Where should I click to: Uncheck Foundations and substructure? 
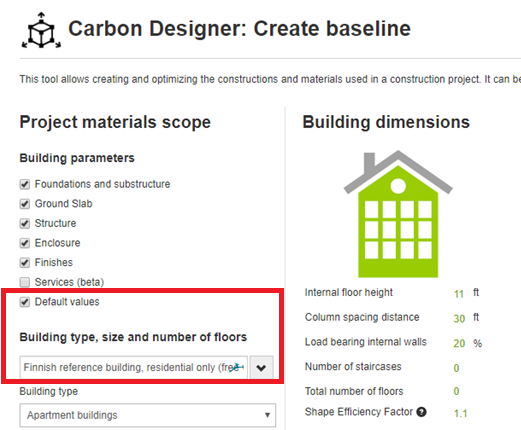25,184
